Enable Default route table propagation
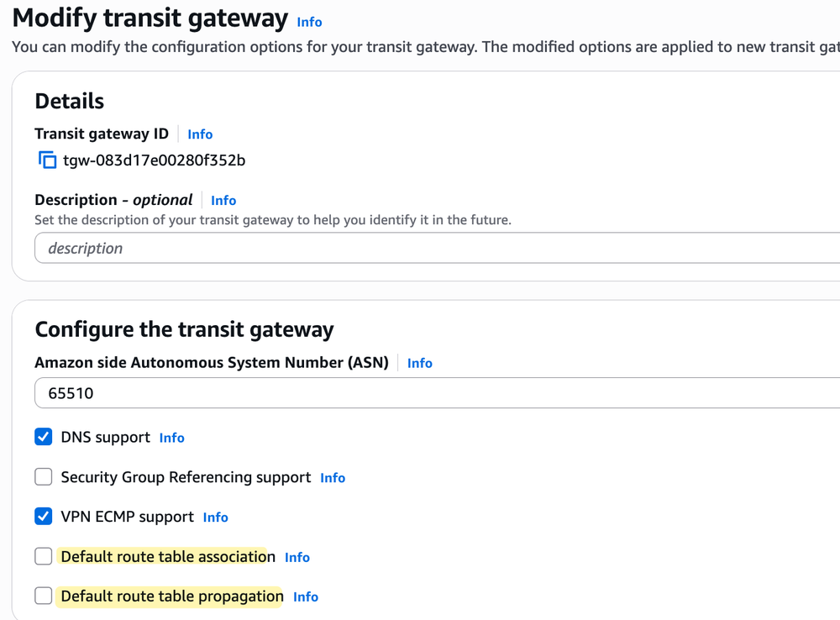The width and height of the screenshot is (840, 620). 43,595
